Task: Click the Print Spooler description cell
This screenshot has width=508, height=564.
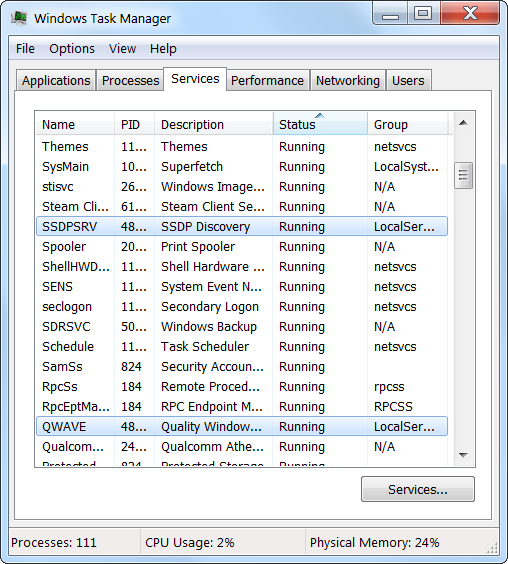Action: pyautogui.click(x=198, y=247)
